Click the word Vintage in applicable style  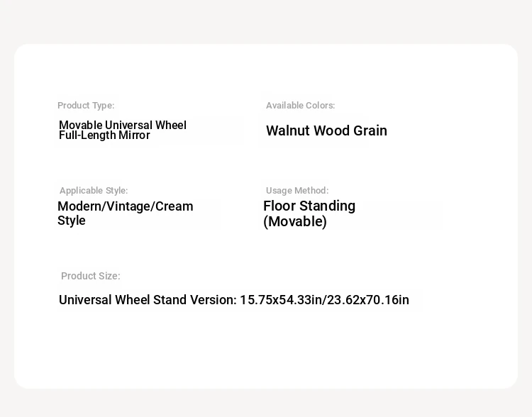[129, 206]
